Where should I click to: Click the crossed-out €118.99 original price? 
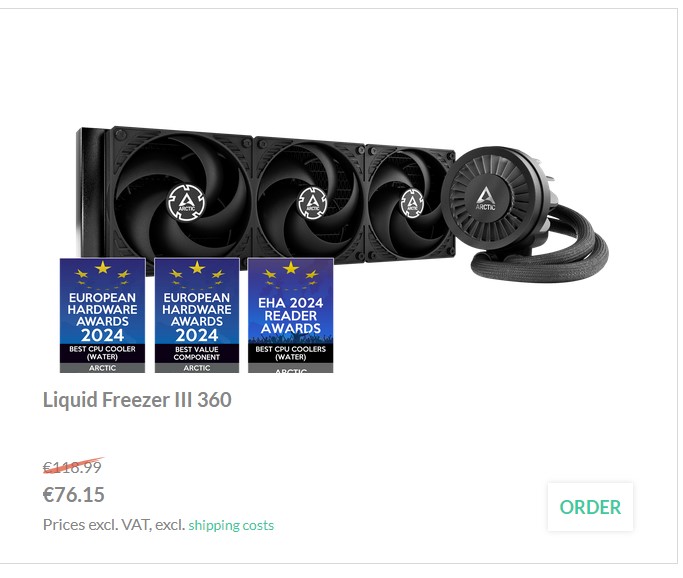click(x=72, y=467)
